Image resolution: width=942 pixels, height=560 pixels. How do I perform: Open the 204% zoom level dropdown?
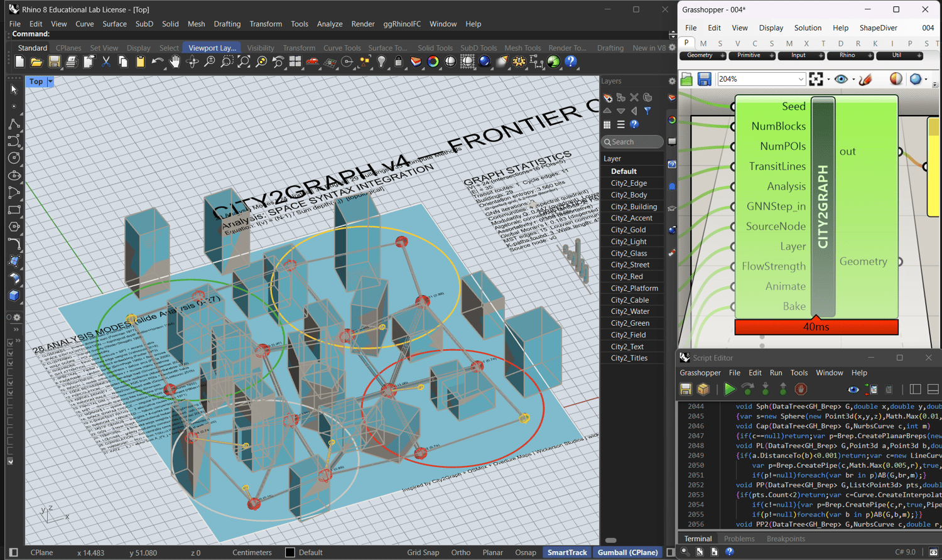click(x=801, y=79)
